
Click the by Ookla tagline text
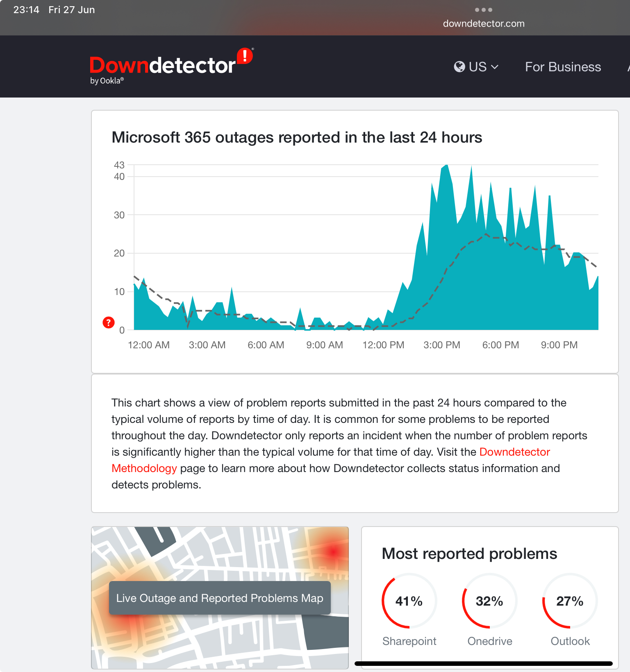(107, 81)
